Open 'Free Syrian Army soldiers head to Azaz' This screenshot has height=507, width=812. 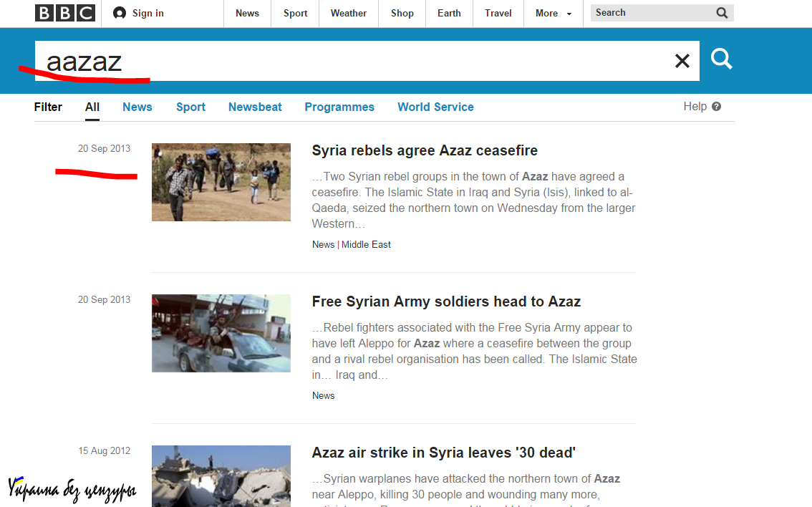coord(446,301)
